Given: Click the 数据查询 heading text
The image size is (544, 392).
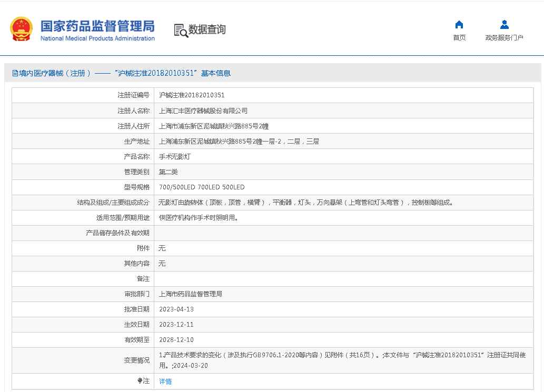Looking at the screenshot, I should coord(207,29).
